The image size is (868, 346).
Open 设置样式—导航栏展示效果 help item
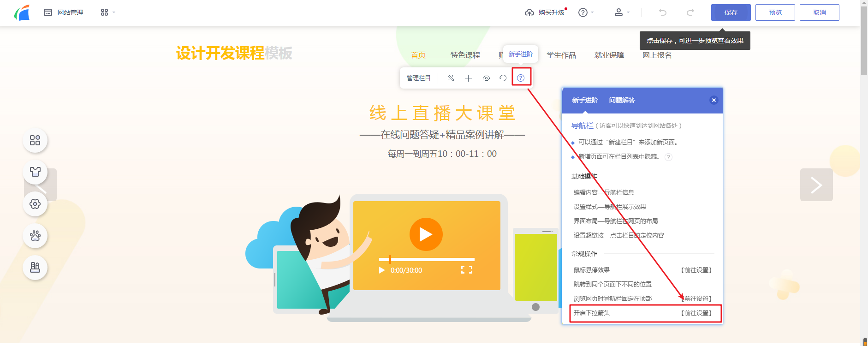pyautogui.click(x=610, y=207)
